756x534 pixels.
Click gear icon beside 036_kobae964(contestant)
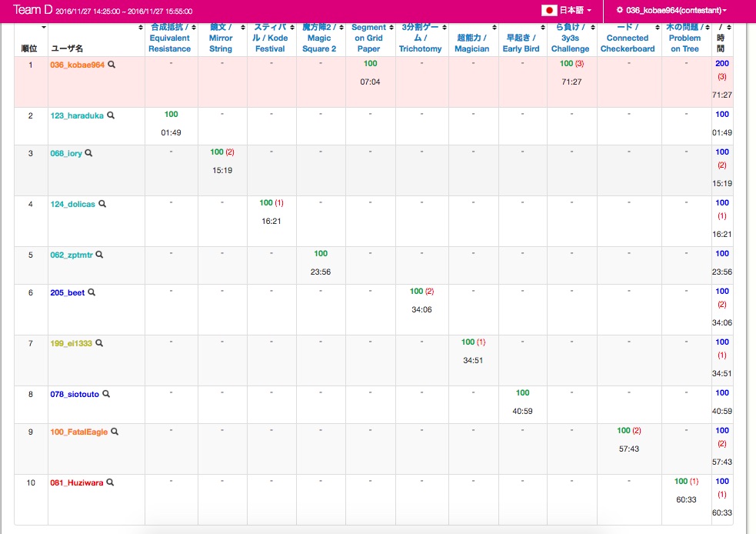point(620,10)
